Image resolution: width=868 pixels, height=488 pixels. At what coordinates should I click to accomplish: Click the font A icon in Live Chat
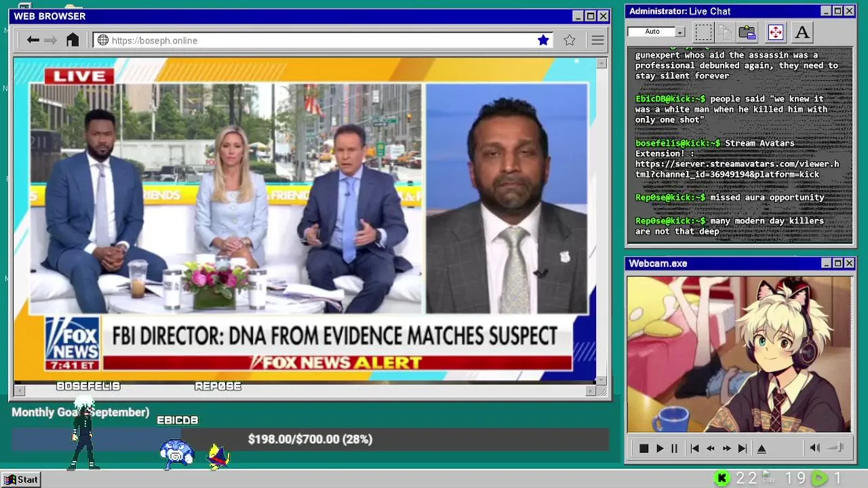[x=802, y=32]
